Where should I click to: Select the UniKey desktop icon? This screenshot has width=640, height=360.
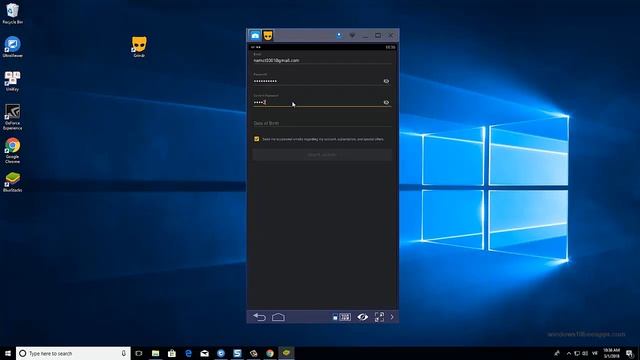pos(13,81)
